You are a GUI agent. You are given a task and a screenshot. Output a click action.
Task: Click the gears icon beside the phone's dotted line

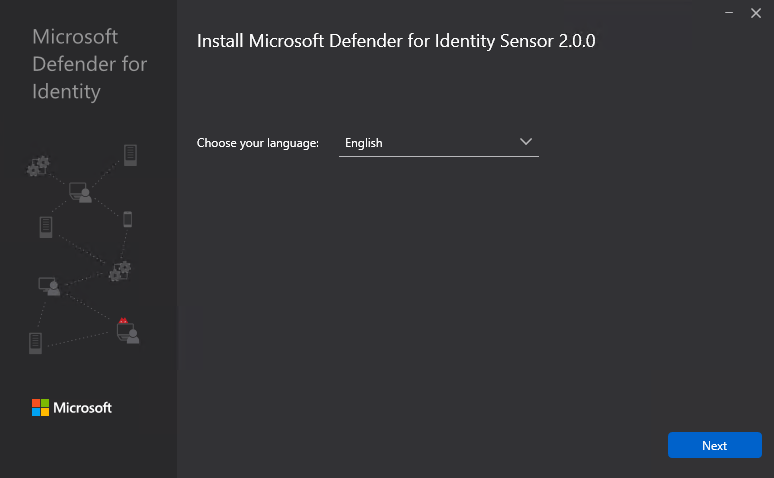click(x=119, y=271)
